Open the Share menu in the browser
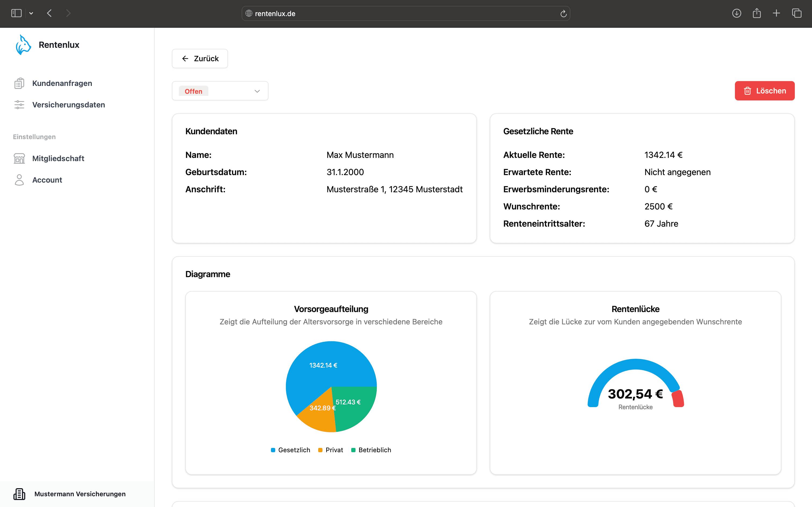The width and height of the screenshot is (812, 507). click(757, 13)
